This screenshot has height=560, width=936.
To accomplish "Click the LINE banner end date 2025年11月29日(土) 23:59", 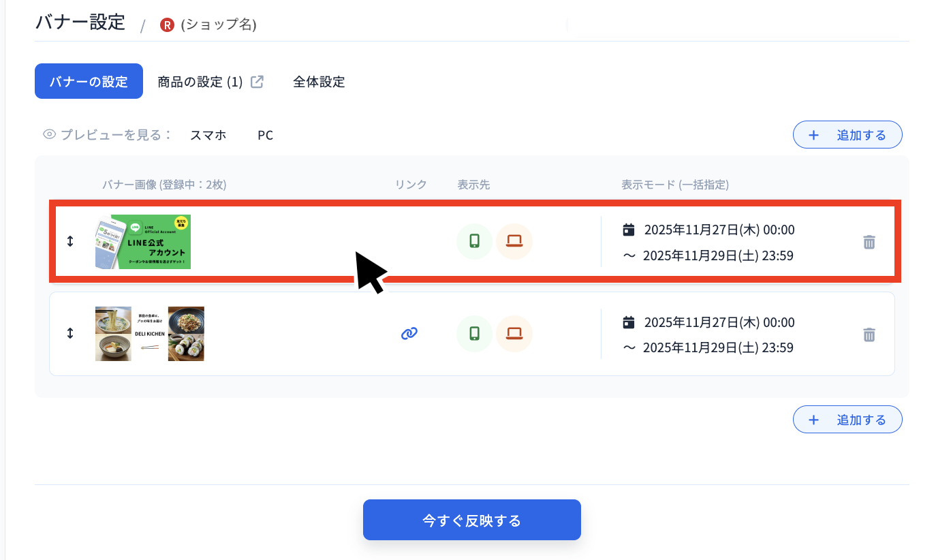I will coord(718,255).
